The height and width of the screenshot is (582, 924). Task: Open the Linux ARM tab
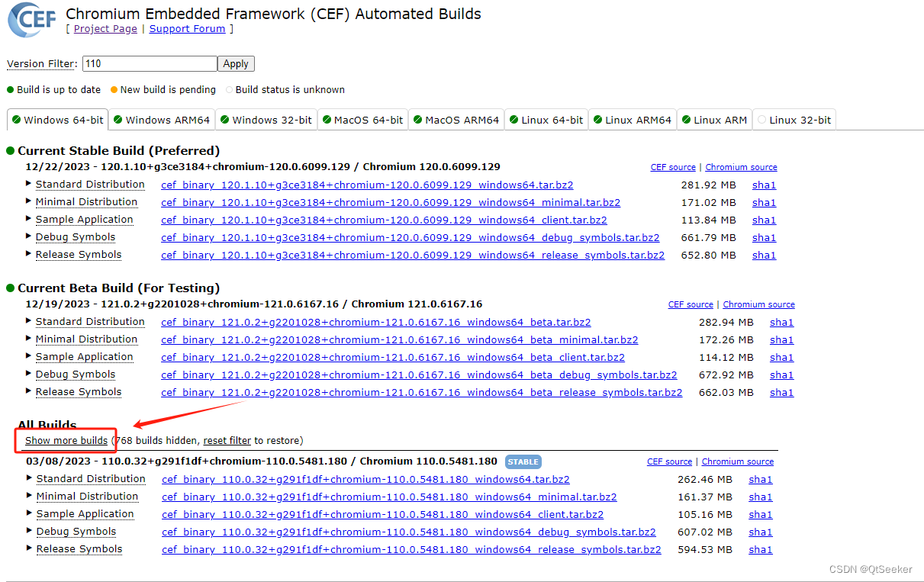(714, 120)
